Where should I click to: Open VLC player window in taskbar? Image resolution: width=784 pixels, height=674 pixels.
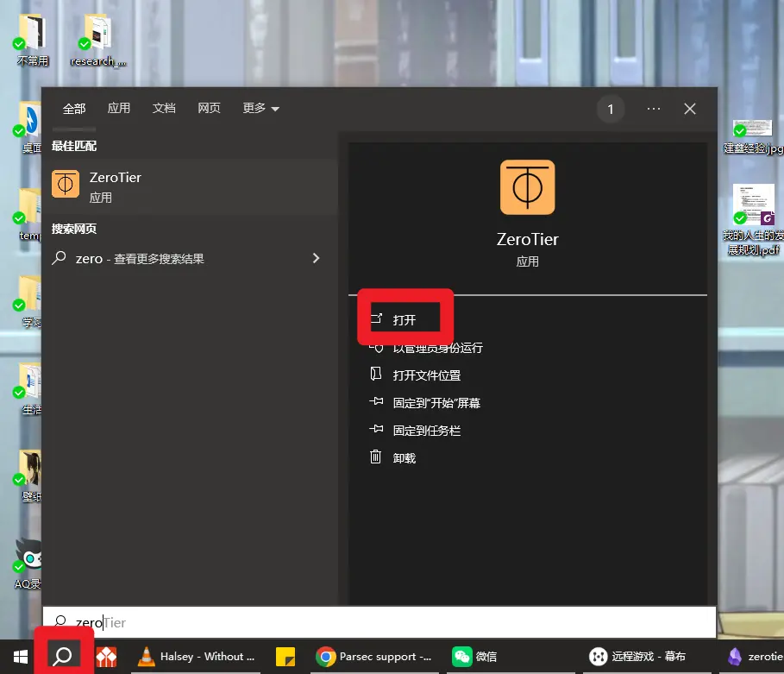(x=197, y=657)
